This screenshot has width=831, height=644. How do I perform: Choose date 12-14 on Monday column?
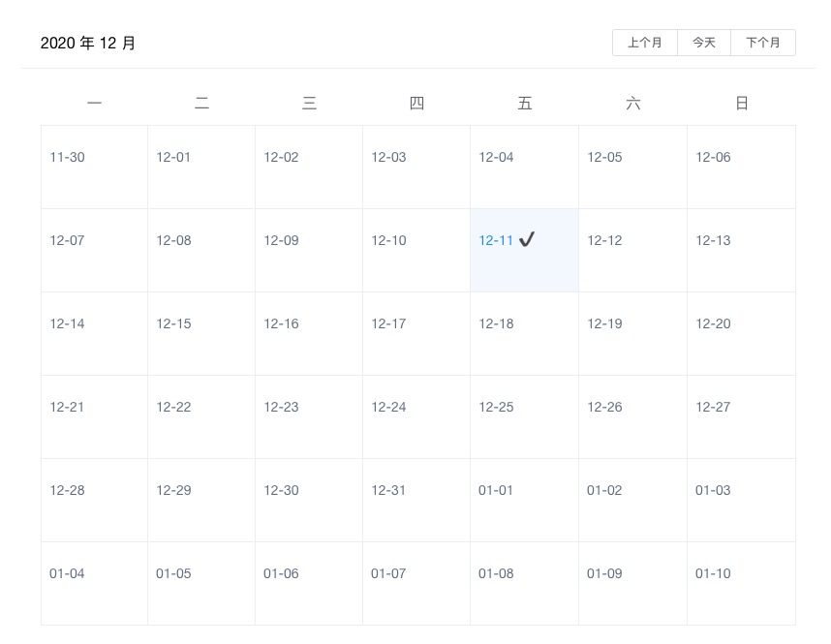click(x=94, y=333)
